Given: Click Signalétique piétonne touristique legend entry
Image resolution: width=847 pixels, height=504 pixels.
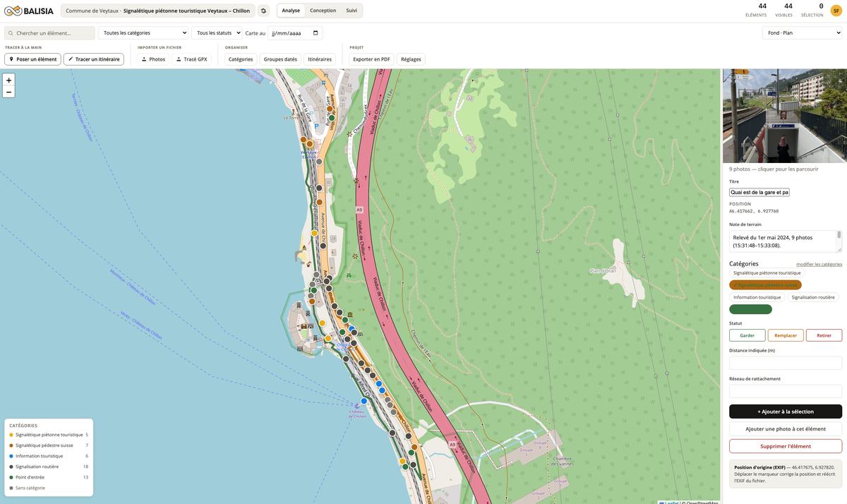Looking at the screenshot, I should [x=48, y=435].
